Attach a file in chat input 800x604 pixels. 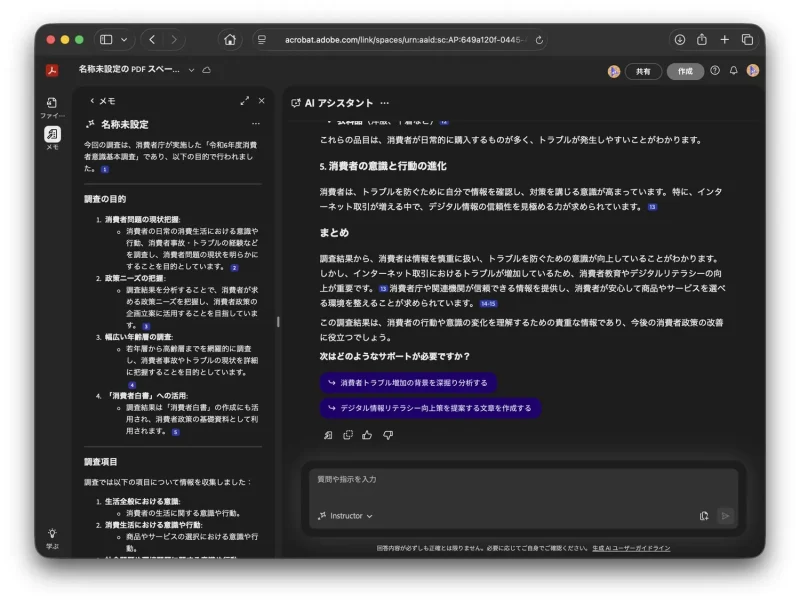click(704, 516)
